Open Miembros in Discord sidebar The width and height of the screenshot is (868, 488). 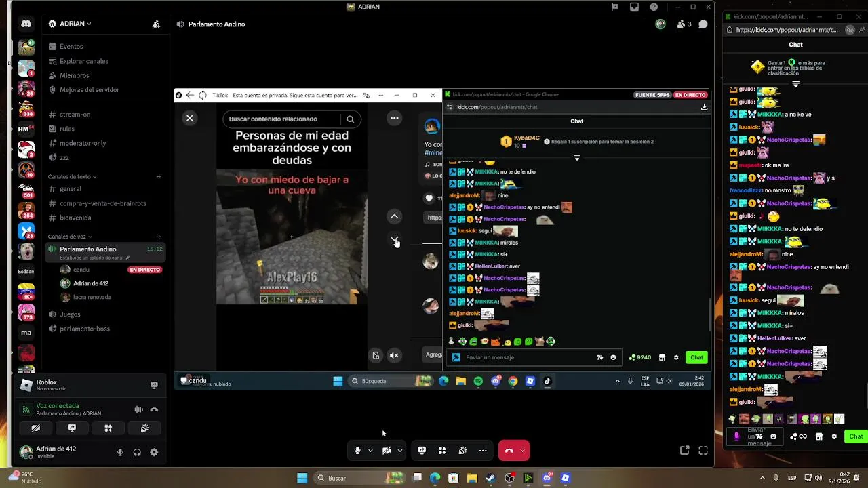tap(74, 75)
